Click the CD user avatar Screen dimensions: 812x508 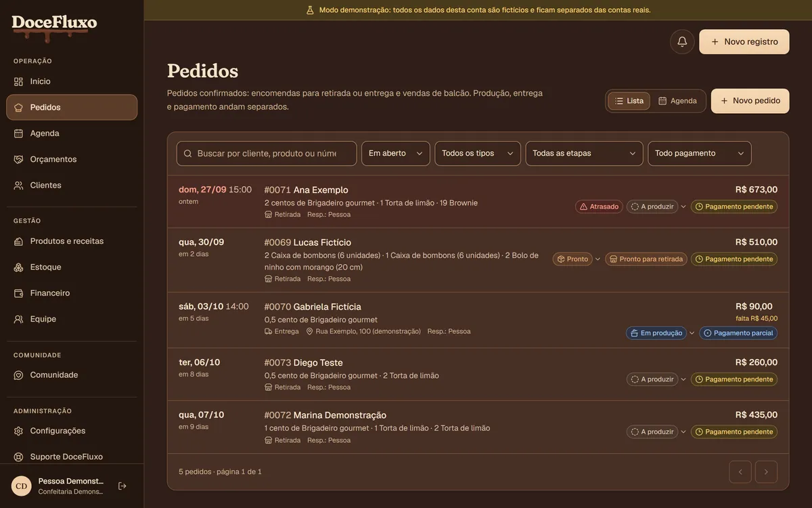click(22, 486)
